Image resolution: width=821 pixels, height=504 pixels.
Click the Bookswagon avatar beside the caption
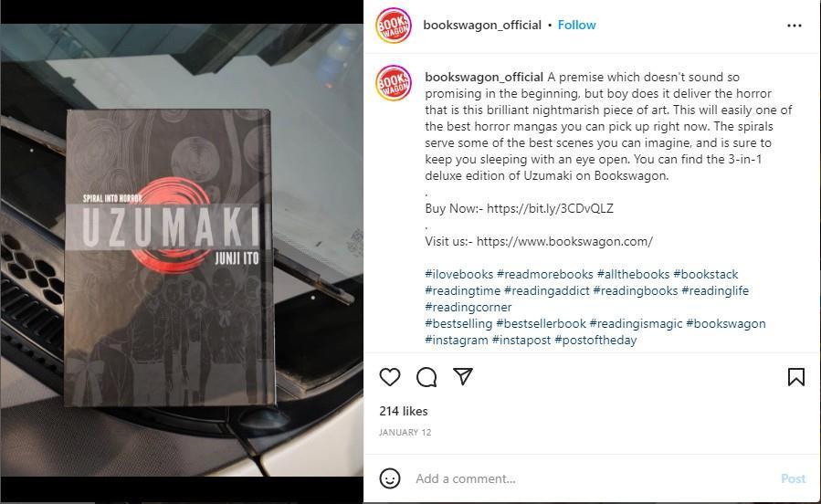[394, 83]
